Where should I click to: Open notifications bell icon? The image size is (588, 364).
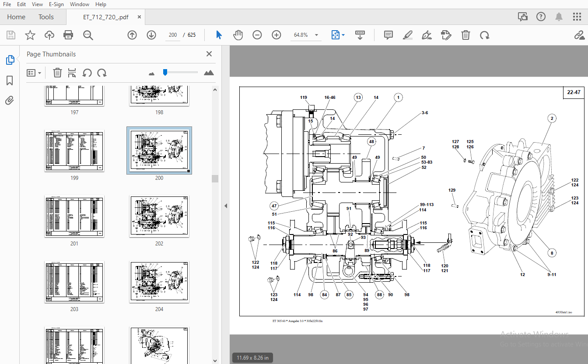point(559,17)
